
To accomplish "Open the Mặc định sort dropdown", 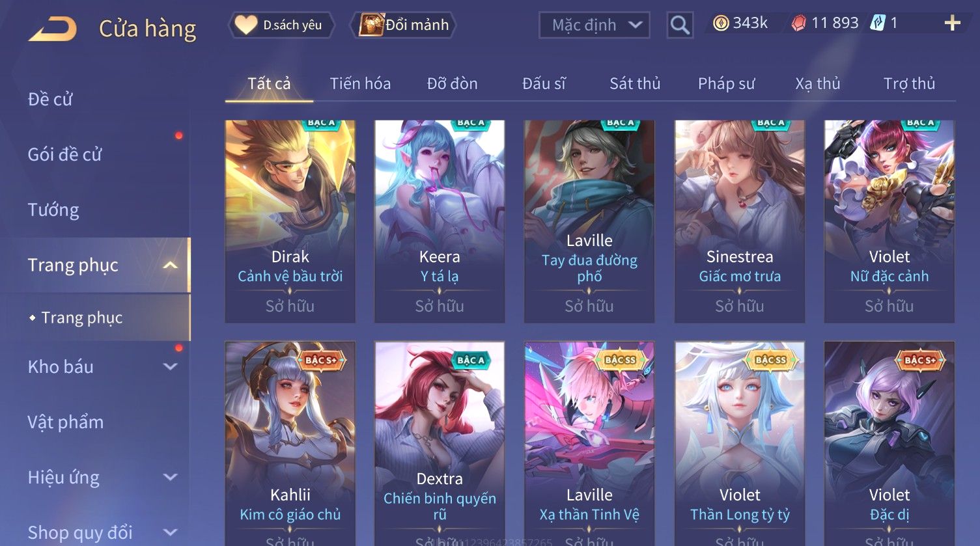I will pyautogui.click(x=594, y=25).
